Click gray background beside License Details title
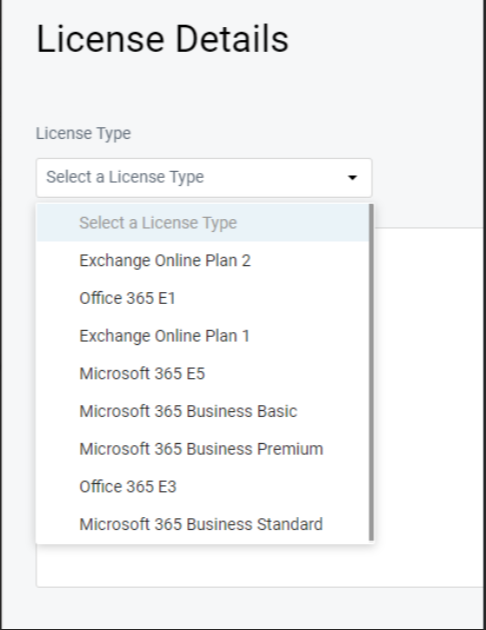 click(x=386, y=39)
